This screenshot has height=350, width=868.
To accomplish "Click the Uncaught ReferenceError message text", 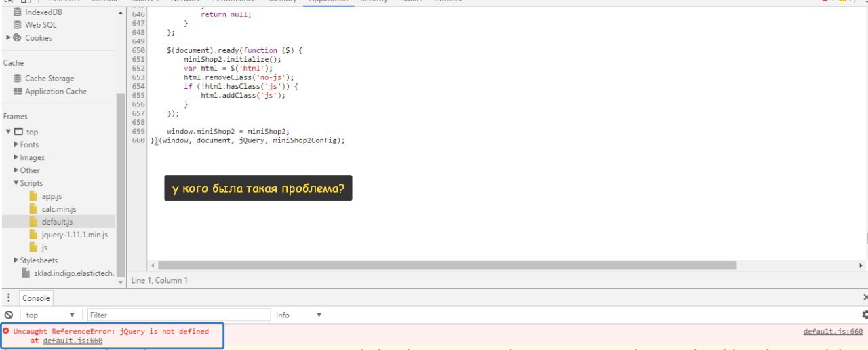I will coord(111,332).
